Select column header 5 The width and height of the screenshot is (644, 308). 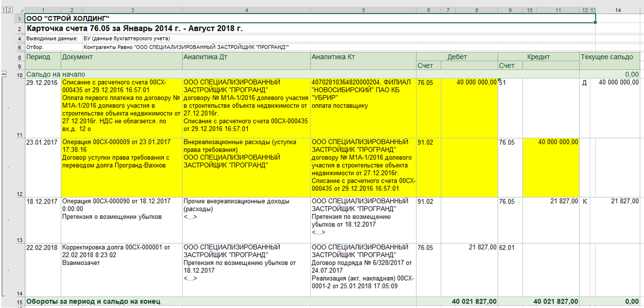point(363,10)
